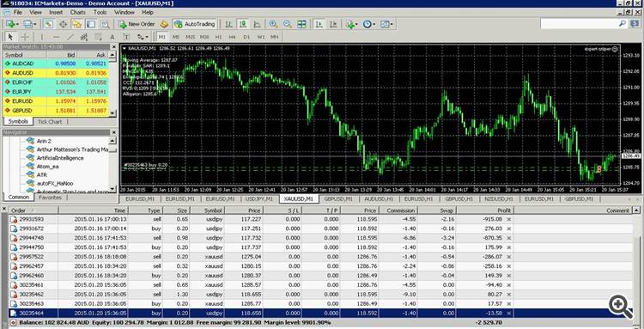Select the Trendline drawing tool
Viewport: 644px width, 329px height.
pos(70,37)
